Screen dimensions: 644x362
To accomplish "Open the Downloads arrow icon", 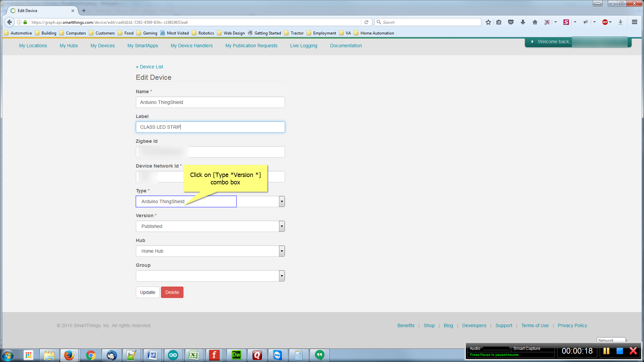I will pos(523,22).
